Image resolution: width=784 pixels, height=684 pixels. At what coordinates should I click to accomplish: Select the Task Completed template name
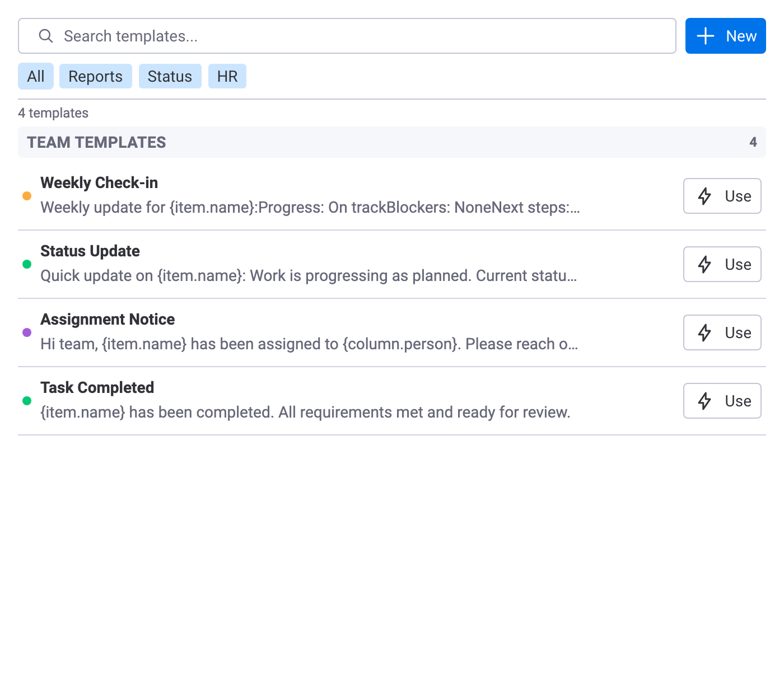97,387
